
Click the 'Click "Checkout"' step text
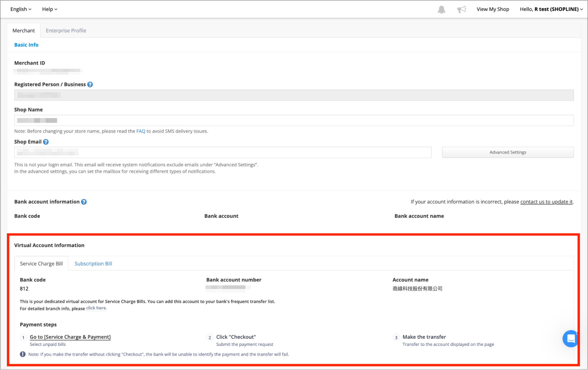tap(236, 337)
